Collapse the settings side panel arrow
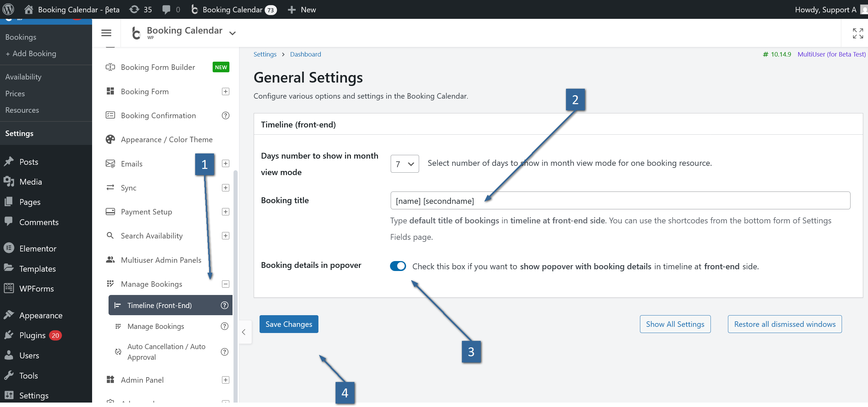 tap(244, 332)
